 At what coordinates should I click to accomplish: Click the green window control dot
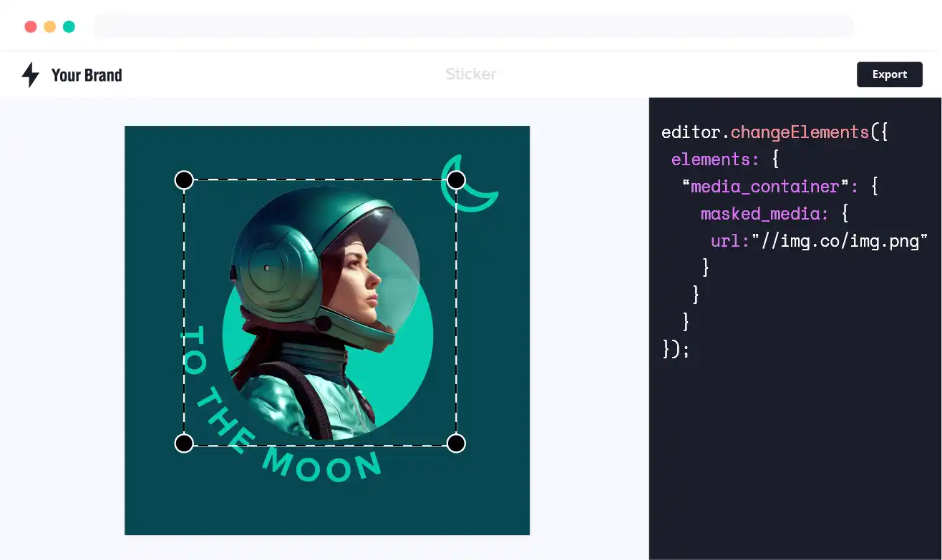[x=69, y=26]
